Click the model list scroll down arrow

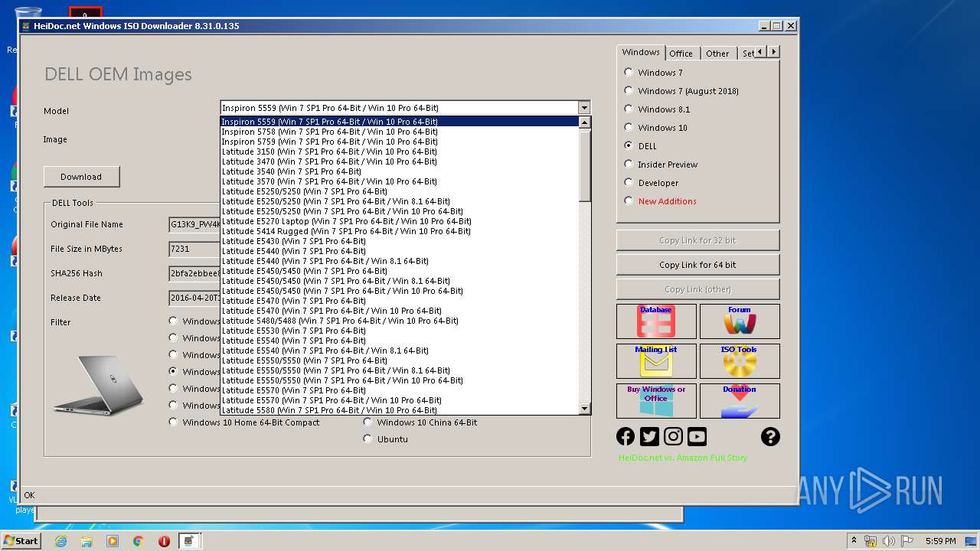tap(585, 409)
